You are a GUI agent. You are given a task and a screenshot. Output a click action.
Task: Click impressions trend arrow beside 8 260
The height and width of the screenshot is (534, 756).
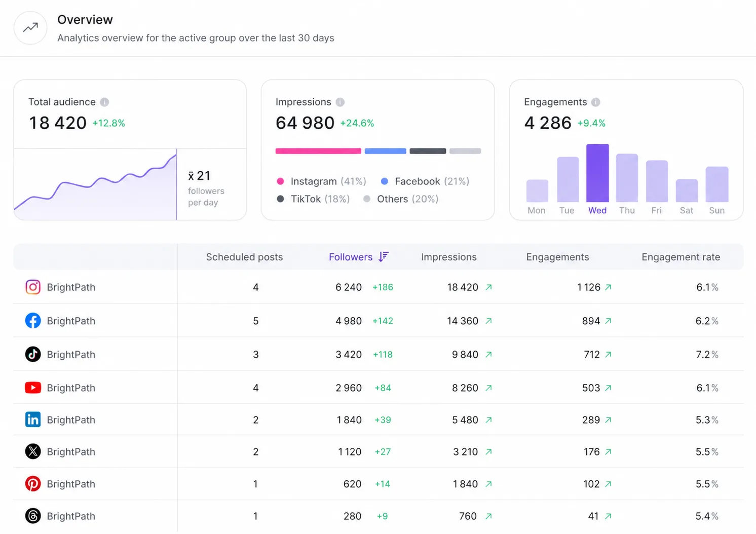point(488,388)
